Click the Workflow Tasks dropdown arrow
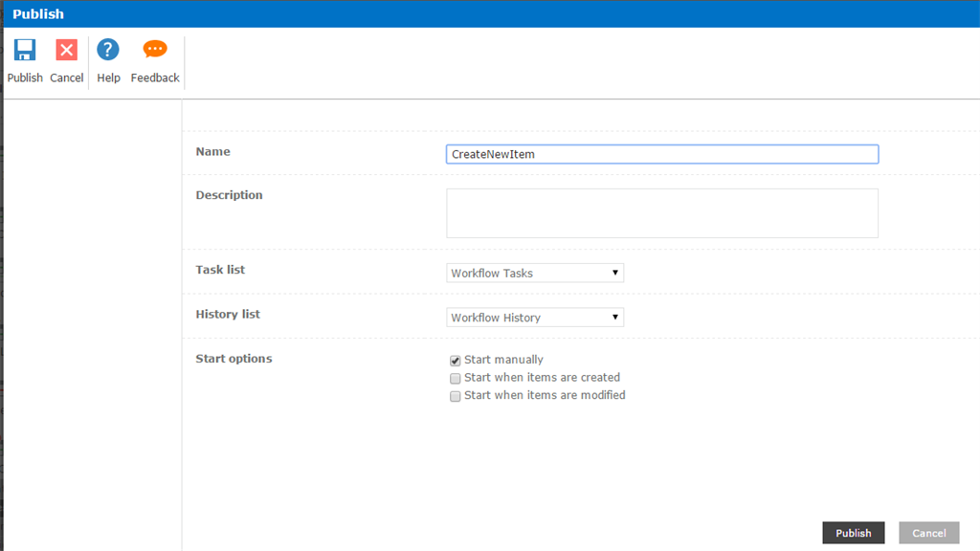 (x=616, y=274)
